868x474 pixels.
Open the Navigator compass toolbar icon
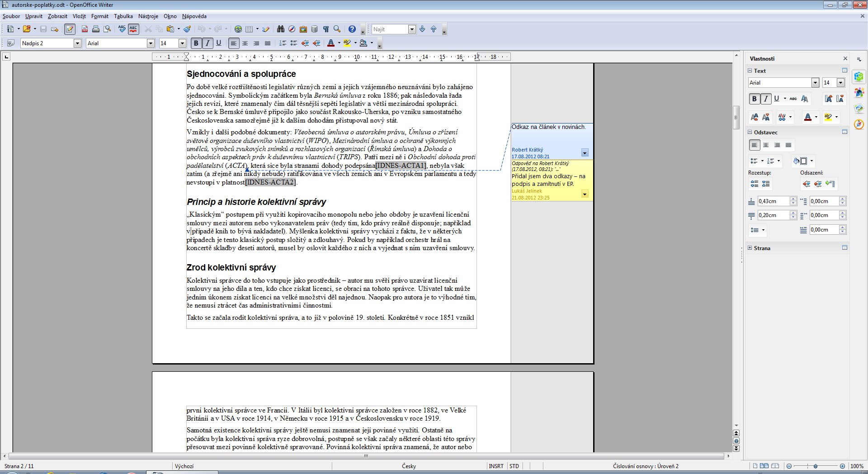292,29
